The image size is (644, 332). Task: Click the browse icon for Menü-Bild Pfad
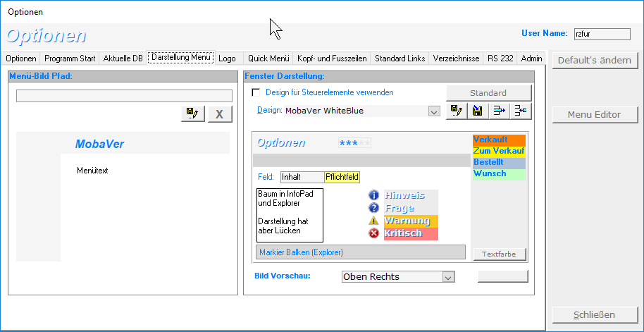tap(193, 113)
